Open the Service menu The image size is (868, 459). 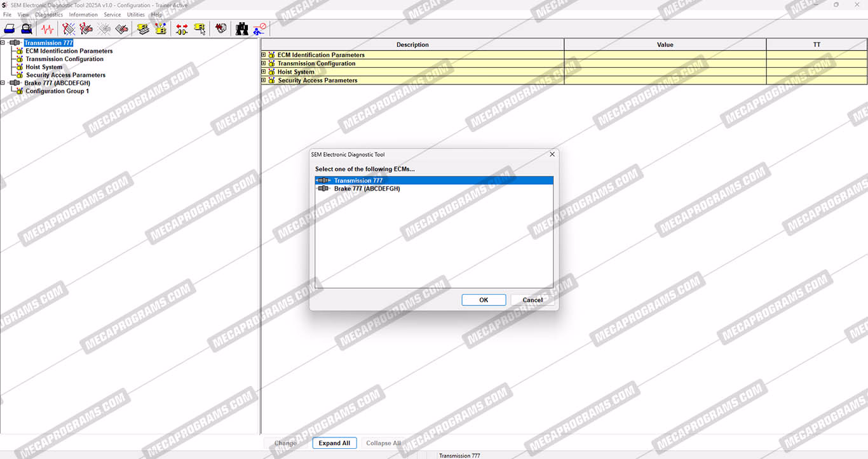112,15
